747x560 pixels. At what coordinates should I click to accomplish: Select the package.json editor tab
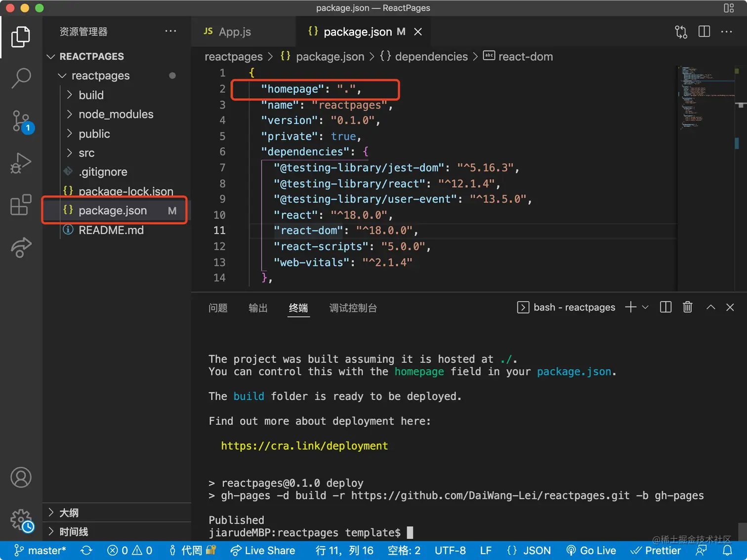pyautogui.click(x=358, y=32)
